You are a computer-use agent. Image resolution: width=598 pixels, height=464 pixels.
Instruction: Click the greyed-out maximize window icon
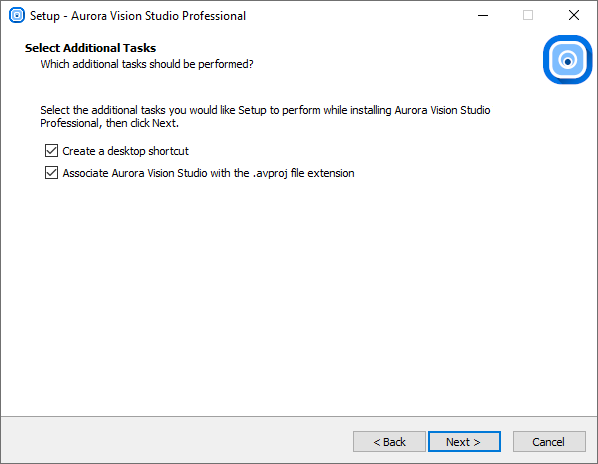pyautogui.click(x=528, y=15)
